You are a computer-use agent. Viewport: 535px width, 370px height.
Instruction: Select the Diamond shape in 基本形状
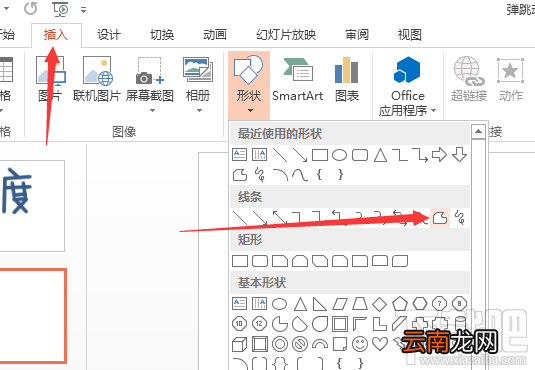pyautogui.click(x=379, y=304)
